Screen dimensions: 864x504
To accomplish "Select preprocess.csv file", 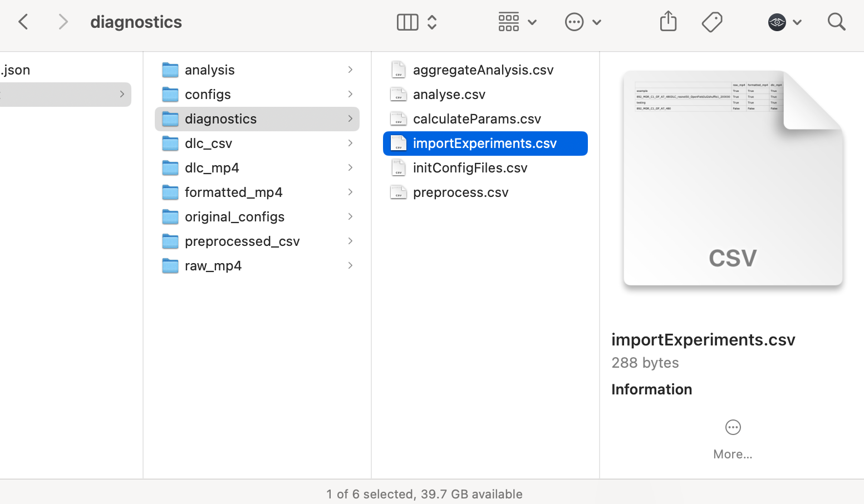I will tap(485, 192).
